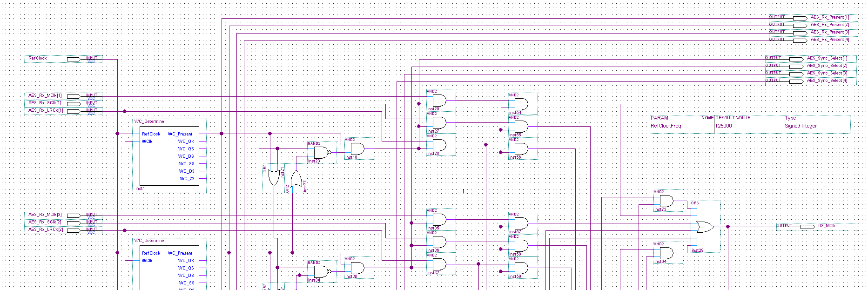The width and height of the screenshot is (868, 290).
Task: Select the WC_Determine block inst1
Action: [169, 156]
